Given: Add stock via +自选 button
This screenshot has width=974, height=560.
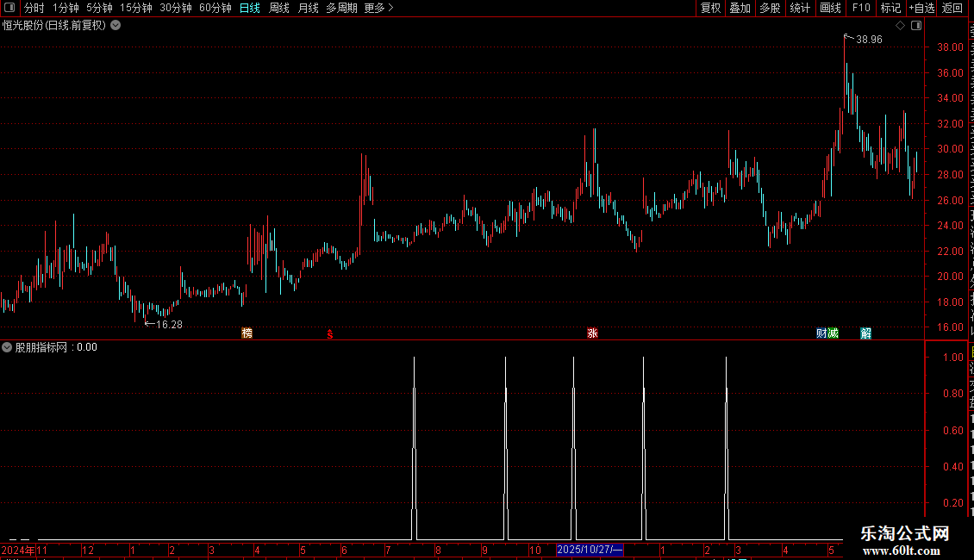Looking at the screenshot, I should pyautogui.click(x=921, y=8).
